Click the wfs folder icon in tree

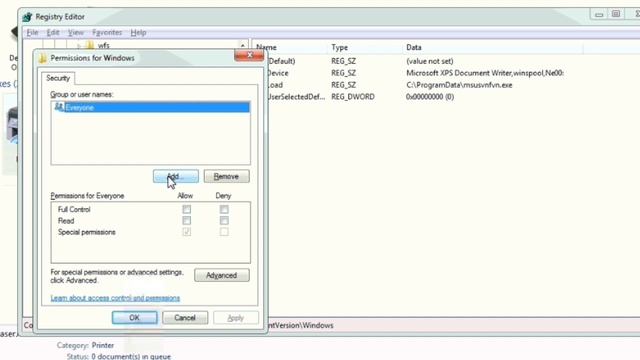tap(90, 45)
